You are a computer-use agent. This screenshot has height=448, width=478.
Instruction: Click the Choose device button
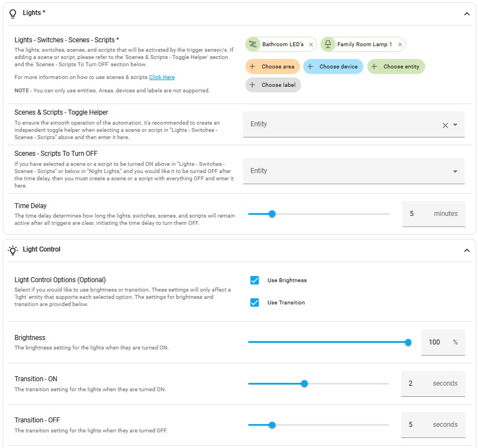[333, 66]
